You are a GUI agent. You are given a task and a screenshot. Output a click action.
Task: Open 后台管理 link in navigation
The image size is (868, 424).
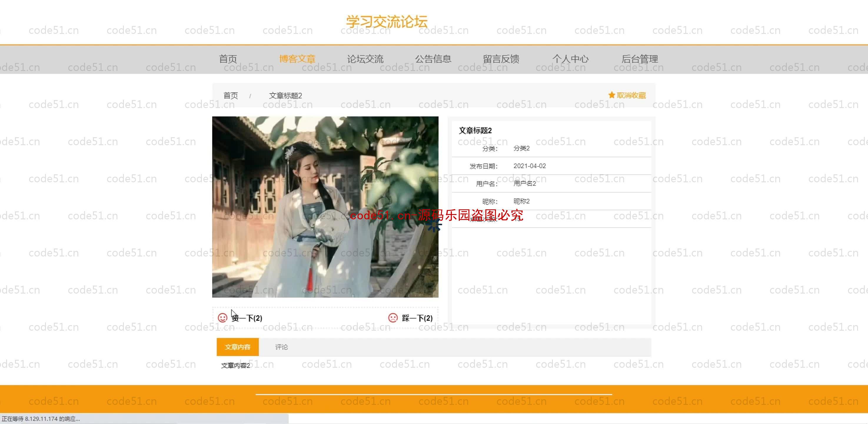640,59
